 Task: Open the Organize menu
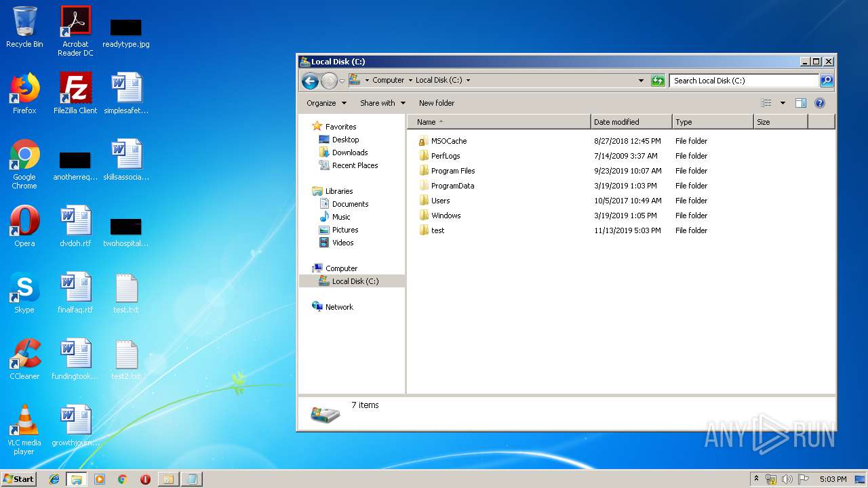(326, 103)
